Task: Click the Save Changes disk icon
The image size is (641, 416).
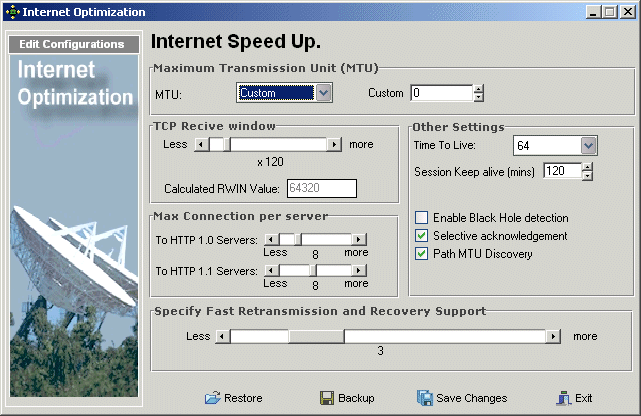Action: point(425,398)
